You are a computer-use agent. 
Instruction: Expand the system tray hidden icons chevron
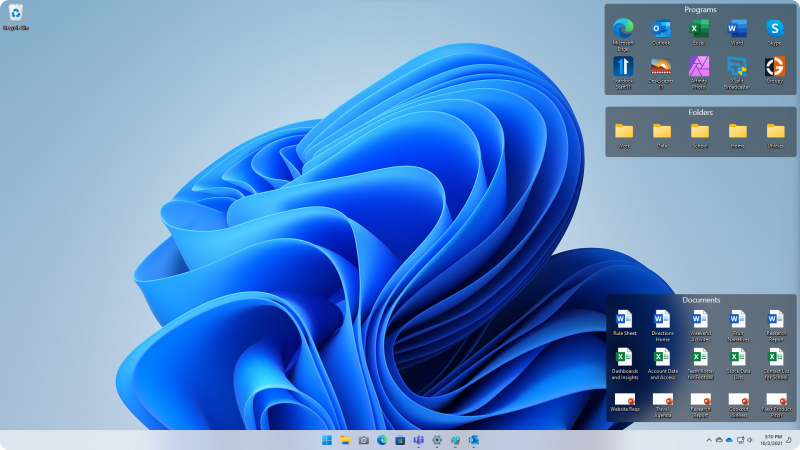click(708, 440)
